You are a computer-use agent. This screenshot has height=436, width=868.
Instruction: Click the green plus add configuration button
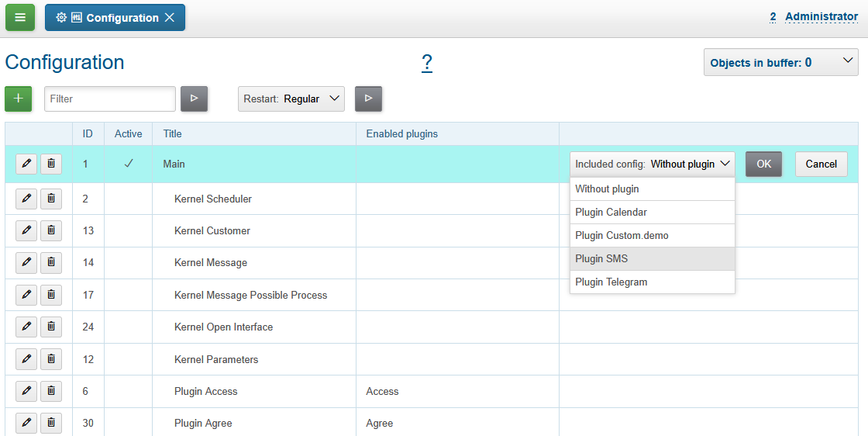point(19,99)
